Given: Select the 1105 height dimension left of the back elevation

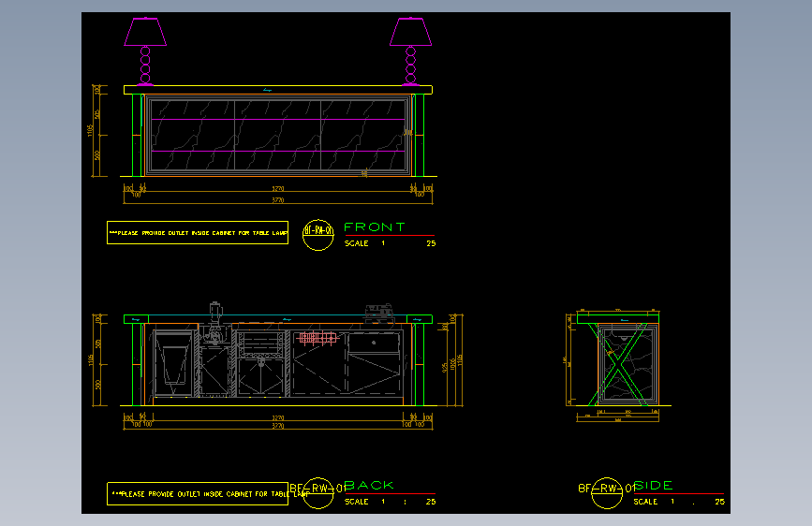Looking at the screenshot, I should 91,359.
